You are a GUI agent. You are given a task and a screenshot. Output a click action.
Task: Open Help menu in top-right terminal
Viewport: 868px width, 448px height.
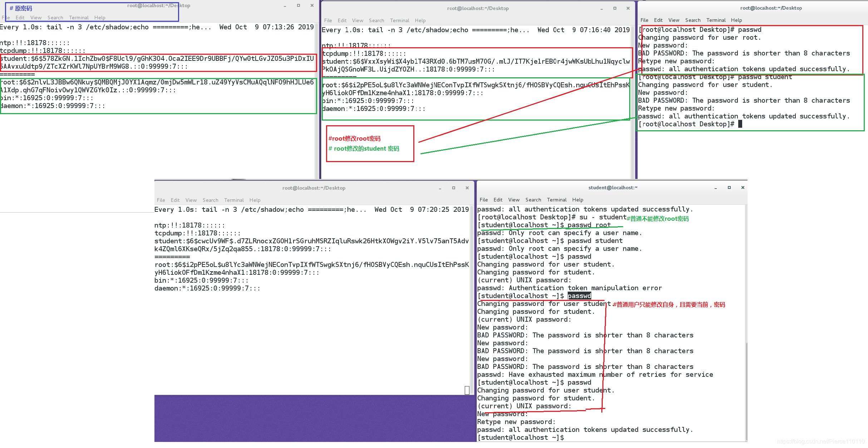click(x=736, y=20)
